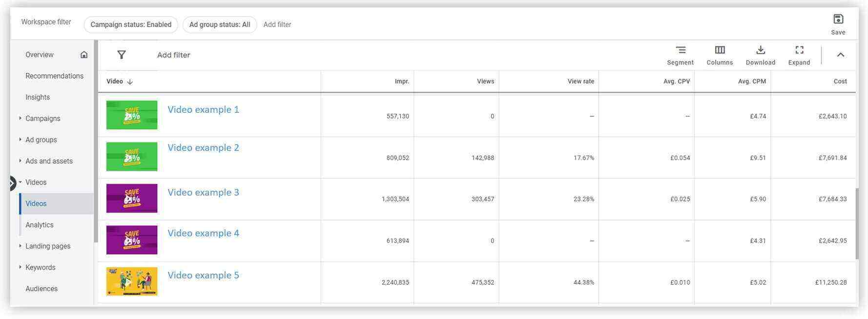Open the Analytics sidebar item

point(40,225)
